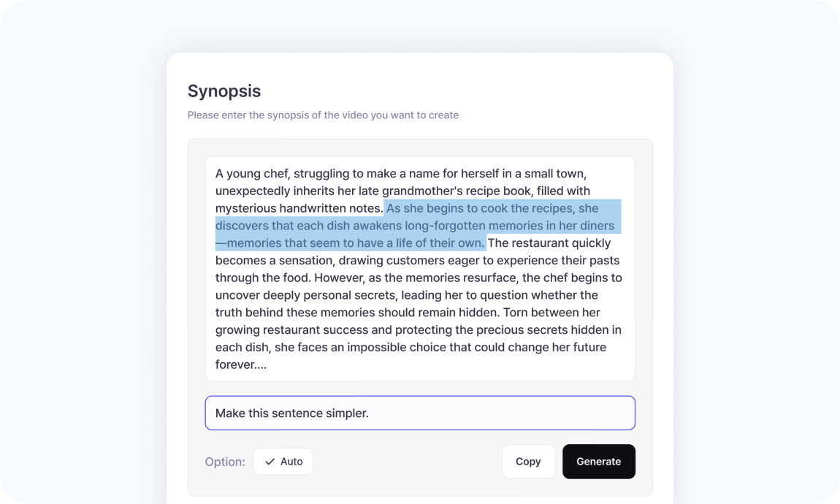Click the checkmark icon beside Auto
840x504 pixels.
270,462
